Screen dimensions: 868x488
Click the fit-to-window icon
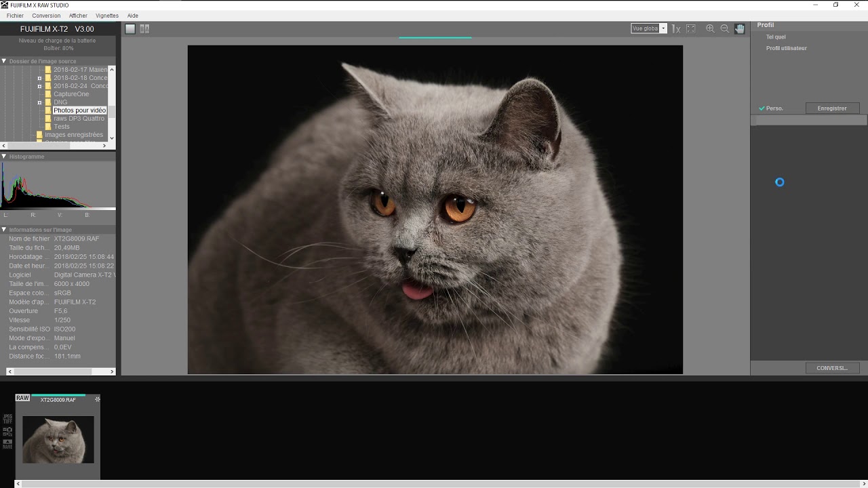691,28
